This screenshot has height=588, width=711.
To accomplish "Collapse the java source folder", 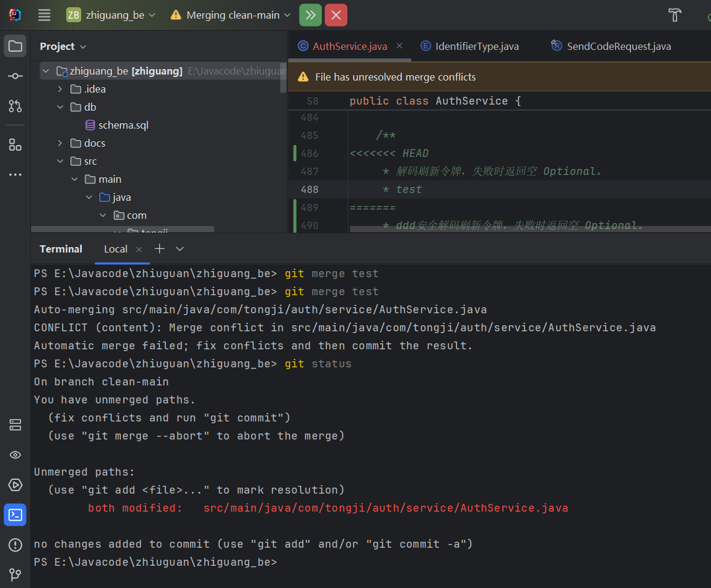I will click(x=89, y=197).
